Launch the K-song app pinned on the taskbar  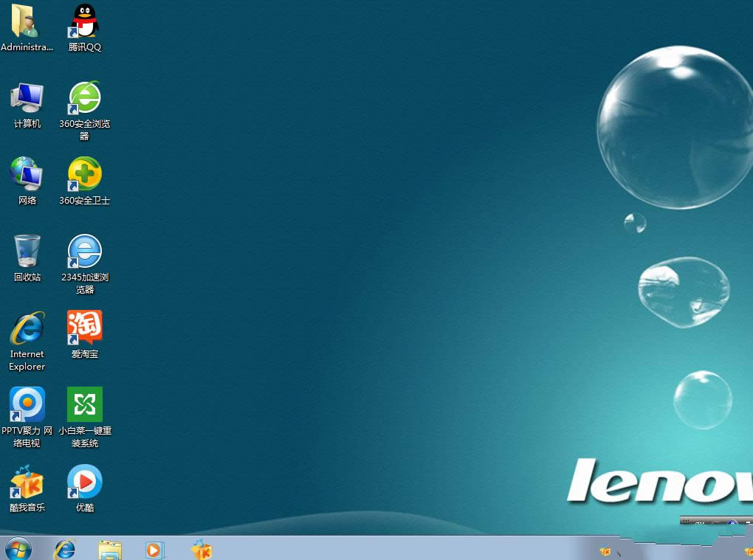pyautogui.click(x=200, y=550)
